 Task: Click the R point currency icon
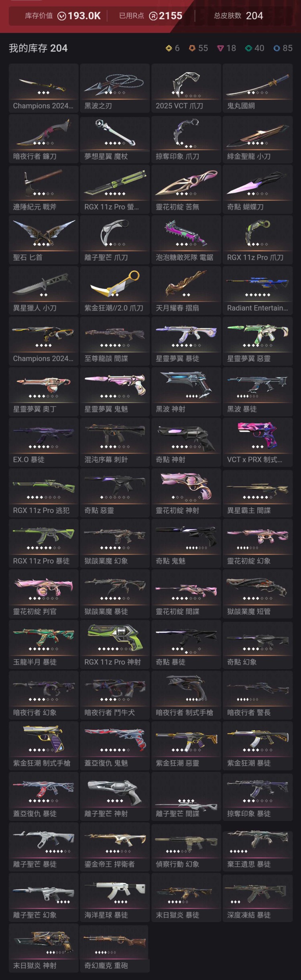pos(153,16)
